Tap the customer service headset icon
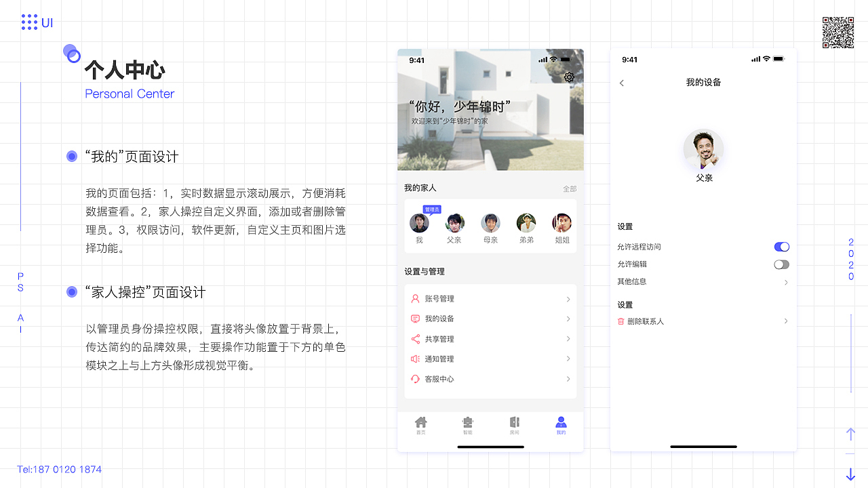The image size is (868, 488). click(415, 379)
